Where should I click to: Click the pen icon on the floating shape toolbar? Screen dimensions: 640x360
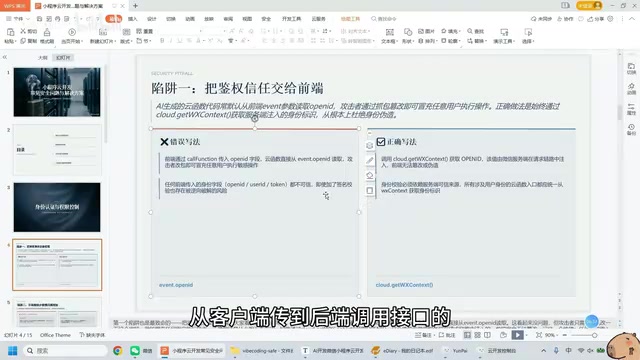pos(369,160)
